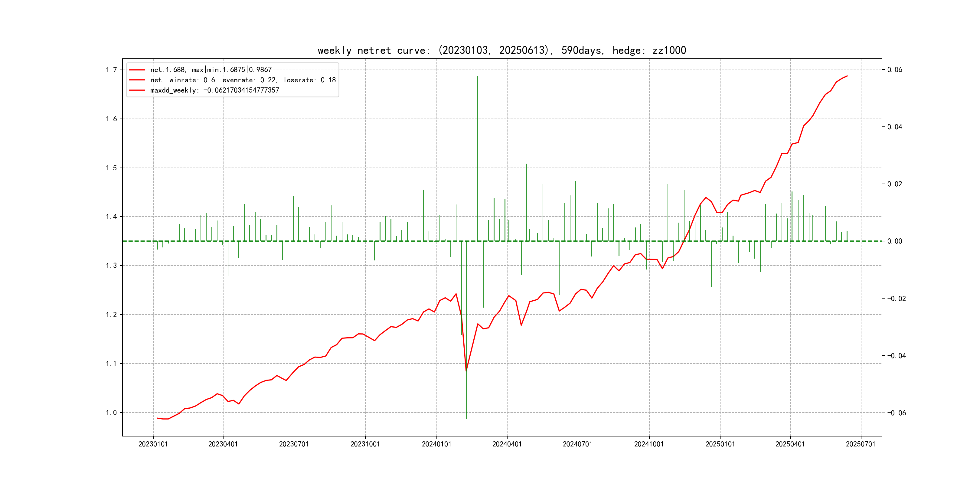Click right y-axis tick label 0.00
This screenshot has width=980, height=490.
tap(894, 241)
